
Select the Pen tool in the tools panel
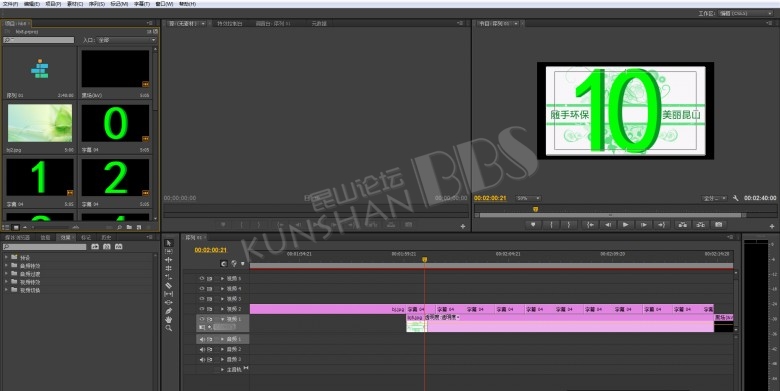coord(169,311)
